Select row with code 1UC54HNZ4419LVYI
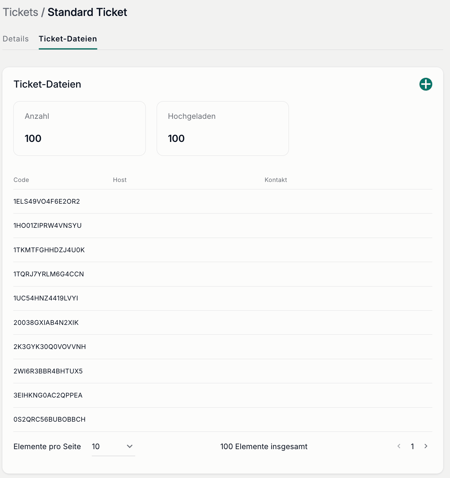The height and width of the screenshot is (478, 450). tap(223, 298)
